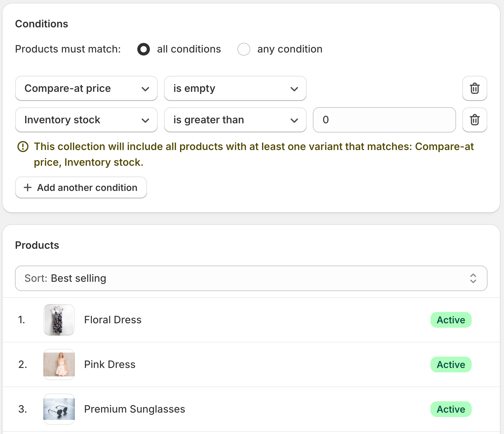The height and width of the screenshot is (434, 504).
Task: Click the Active badge for Premium Sunglasses
Action: [x=451, y=409]
